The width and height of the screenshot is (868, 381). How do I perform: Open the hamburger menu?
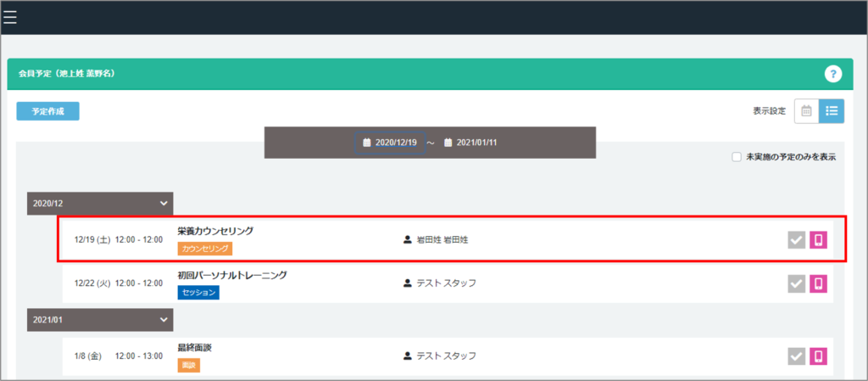[10, 17]
